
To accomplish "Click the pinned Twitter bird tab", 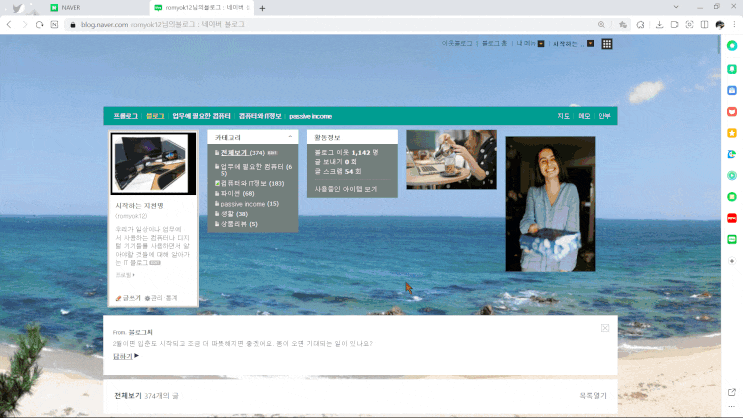I will click(18, 8).
